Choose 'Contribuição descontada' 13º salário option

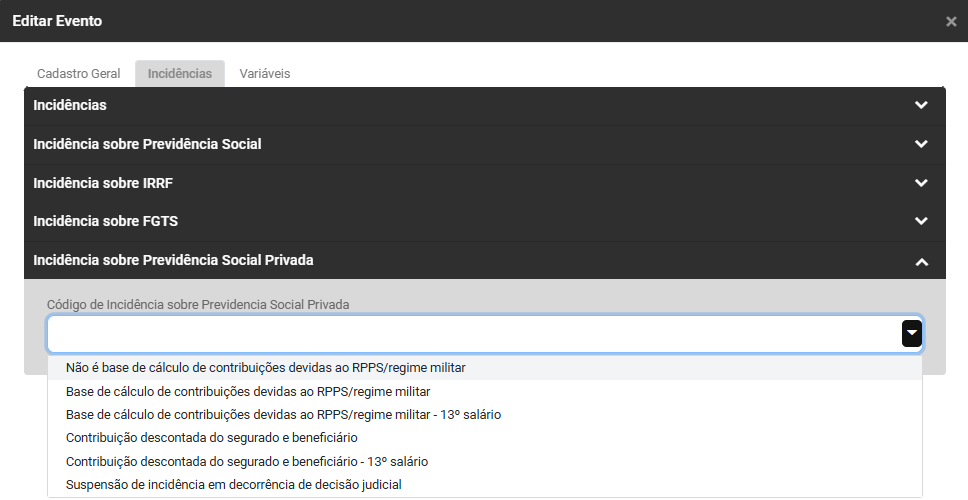[247, 461]
